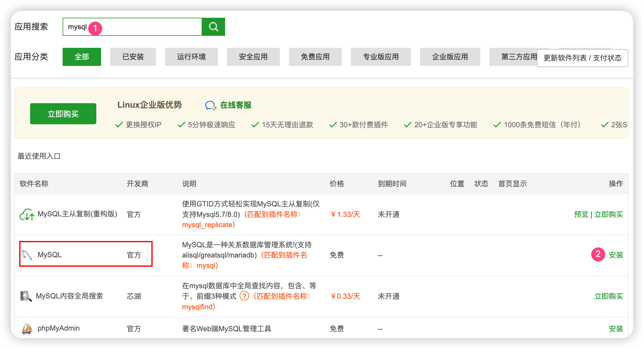Click the MySQL内容全局搜索 name
The width and height of the screenshot is (644, 349).
point(70,296)
